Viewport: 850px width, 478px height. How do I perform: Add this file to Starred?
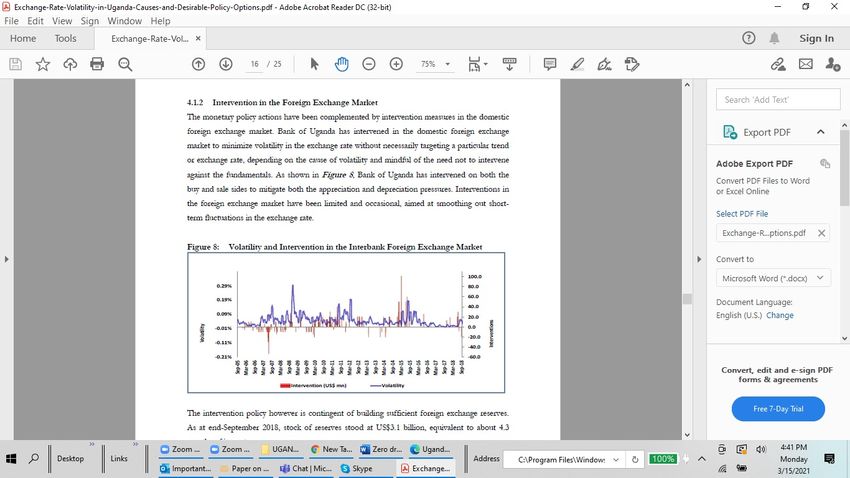43,64
